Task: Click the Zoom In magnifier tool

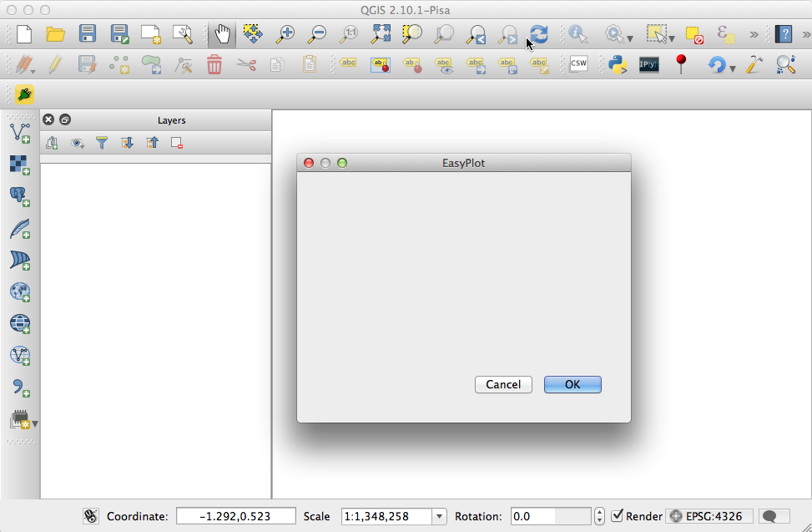Action: click(x=285, y=34)
